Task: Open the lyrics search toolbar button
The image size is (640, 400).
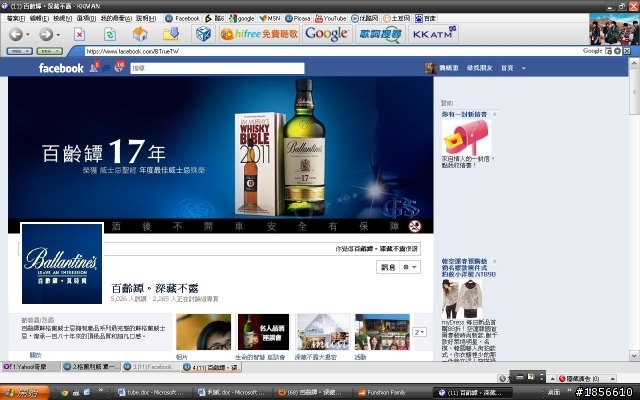Action: (380, 34)
